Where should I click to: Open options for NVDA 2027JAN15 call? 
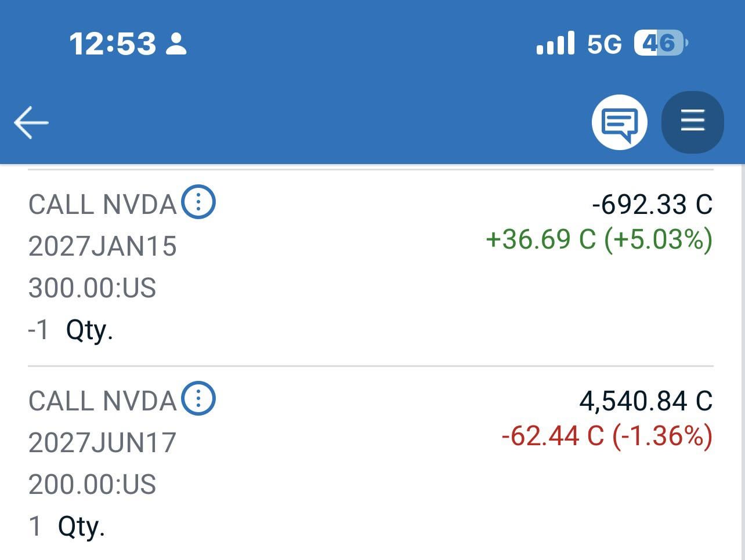tap(198, 202)
